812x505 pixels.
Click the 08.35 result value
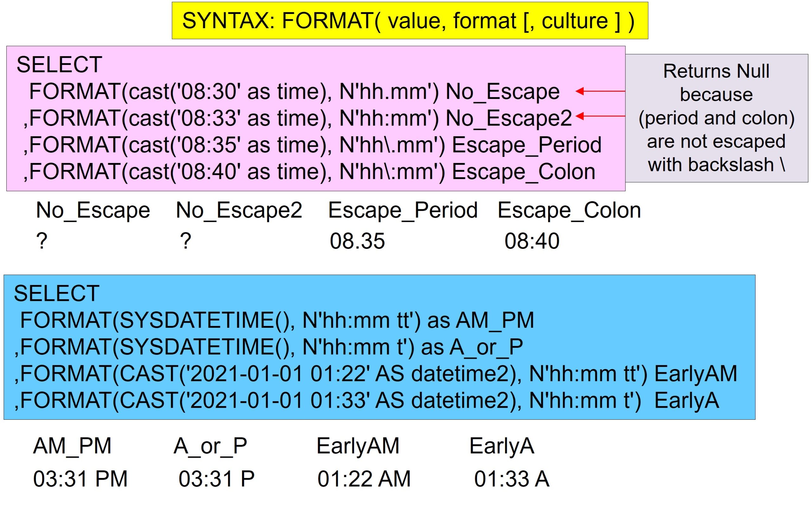[x=357, y=241]
